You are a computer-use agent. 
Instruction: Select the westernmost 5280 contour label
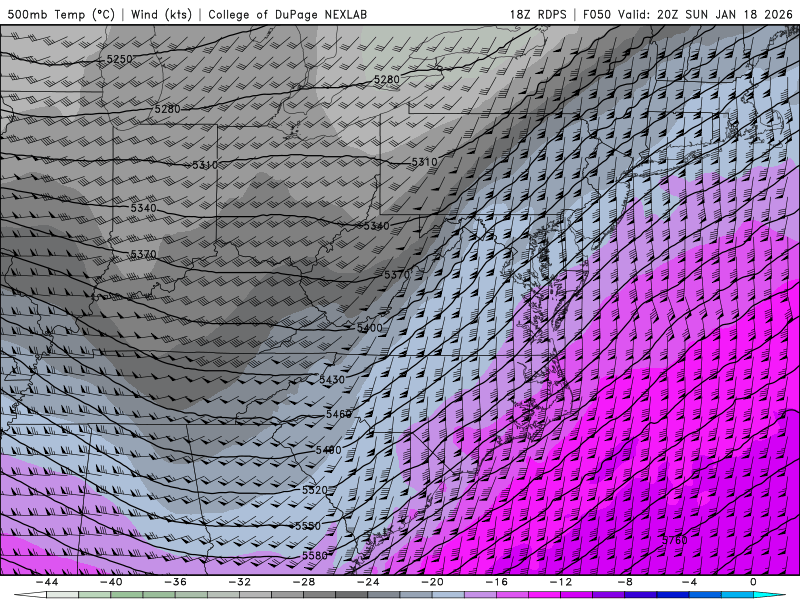point(167,109)
